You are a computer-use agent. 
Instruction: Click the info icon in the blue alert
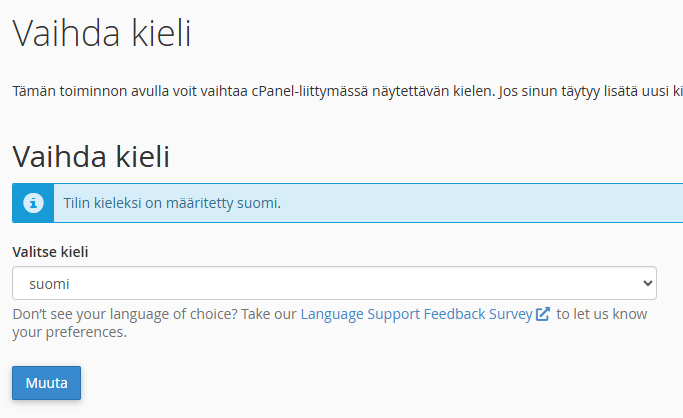point(34,203)
